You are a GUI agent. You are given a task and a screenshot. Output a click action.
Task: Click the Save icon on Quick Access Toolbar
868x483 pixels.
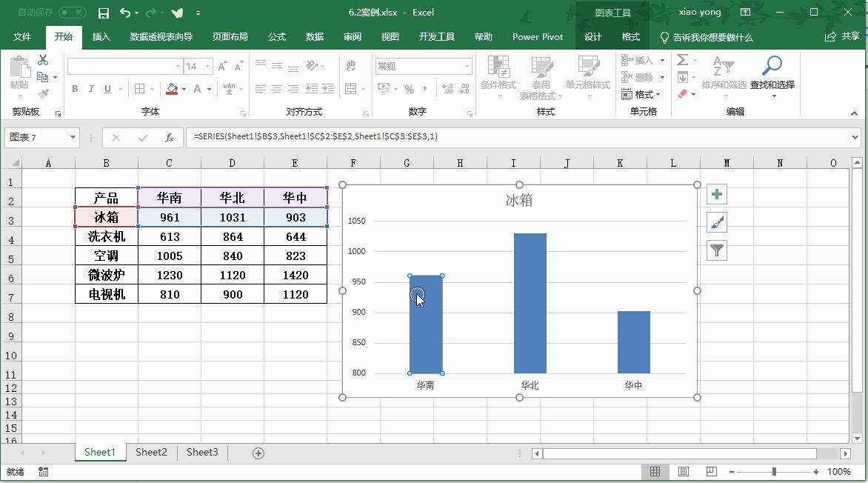point(103,13)
